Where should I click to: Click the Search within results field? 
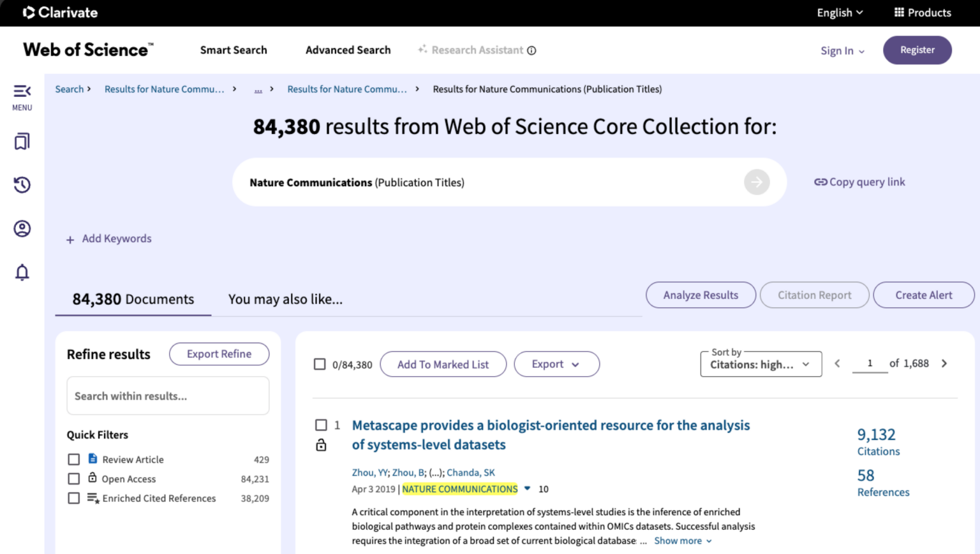click(x=168, y=396)
